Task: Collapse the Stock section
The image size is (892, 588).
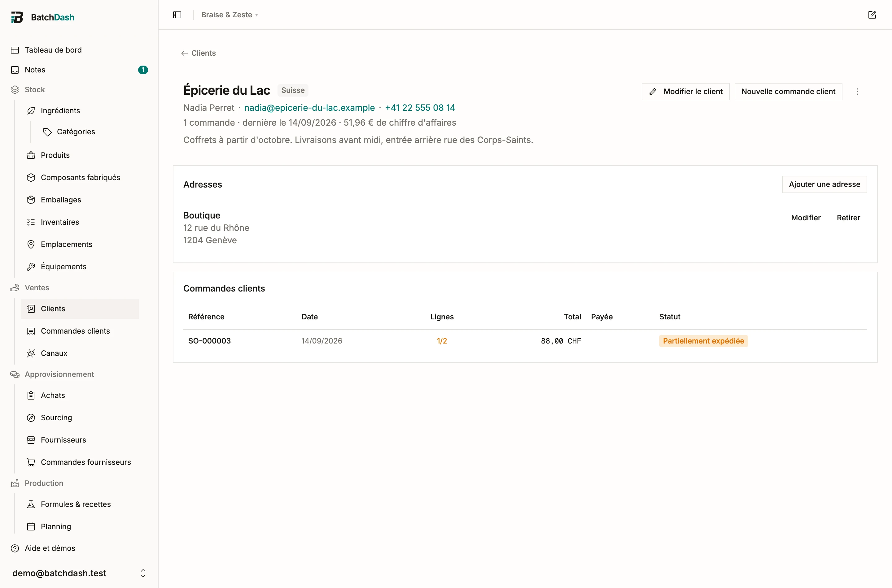Action: coord(34,90)
